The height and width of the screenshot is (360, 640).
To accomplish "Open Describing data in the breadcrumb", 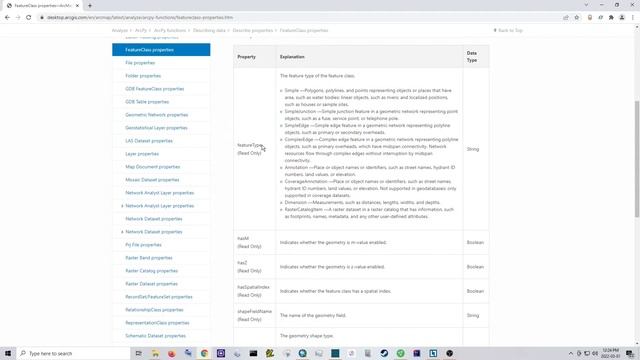I will point(209,31).
